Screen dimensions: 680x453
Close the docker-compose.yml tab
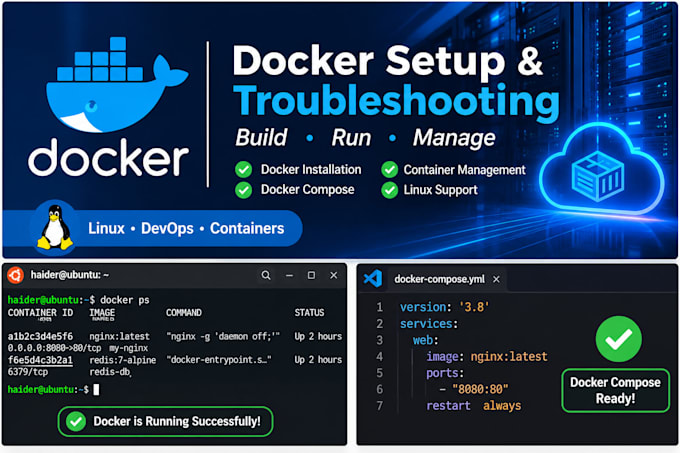(x=496, y=280)
